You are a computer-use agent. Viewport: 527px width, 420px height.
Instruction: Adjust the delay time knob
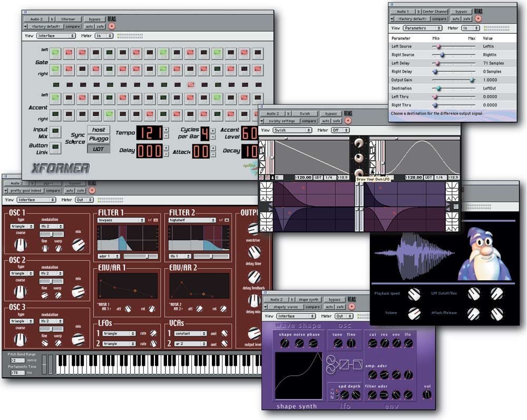pyautogui.click(x=254, y=252)
